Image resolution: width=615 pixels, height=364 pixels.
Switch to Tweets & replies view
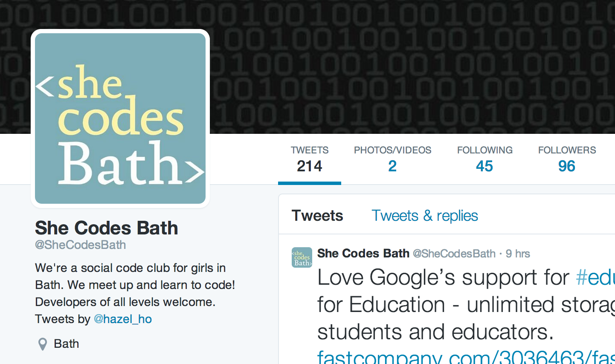(x=425, y=216)
